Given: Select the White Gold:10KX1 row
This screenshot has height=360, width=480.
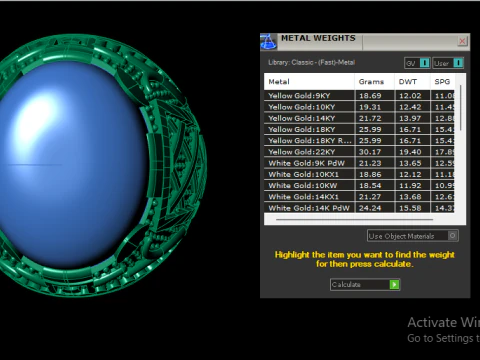Looking at the screenshot, I should [x=359, y=174].
